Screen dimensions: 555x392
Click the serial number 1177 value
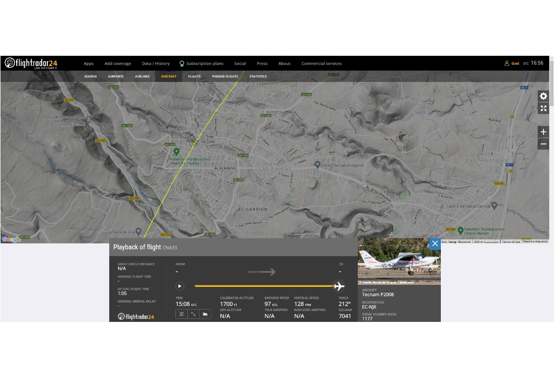(367, 318)
